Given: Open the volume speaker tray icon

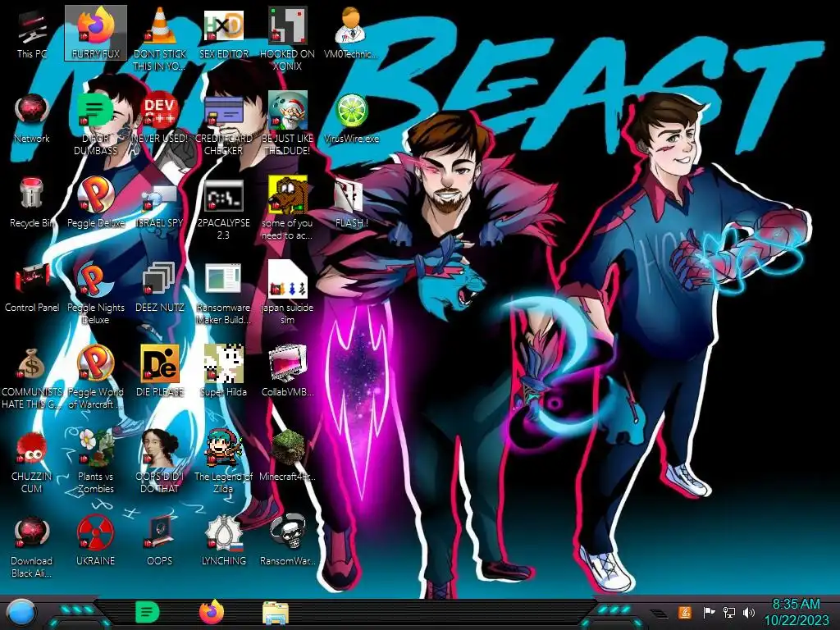Looking at the screenshot, I should pyautogui.click(x=749, y=612).
